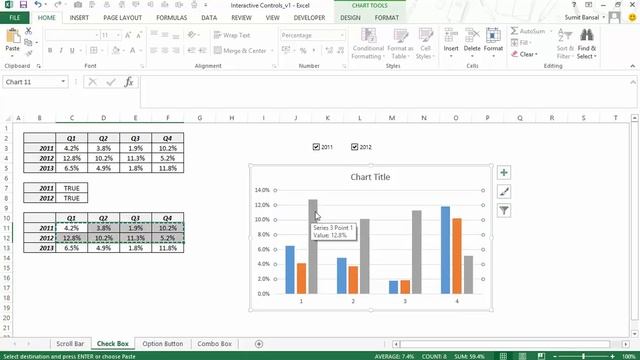Click the gray Series 3 bar at category 3
Image resolution: width=640 pixels, height=360 pixels.
coord(417,252)
